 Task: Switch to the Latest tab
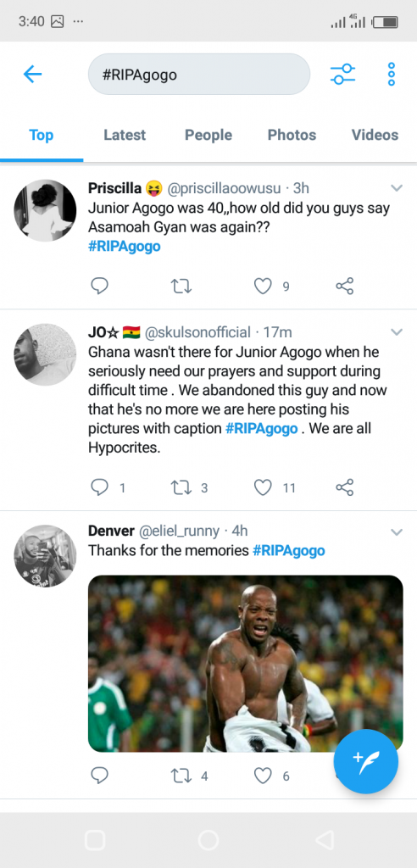click(125, 135)
